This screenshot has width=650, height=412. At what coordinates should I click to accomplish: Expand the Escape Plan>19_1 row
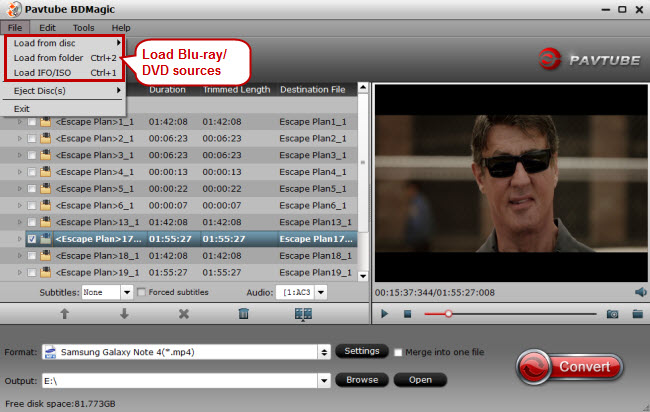click(19, 272)
